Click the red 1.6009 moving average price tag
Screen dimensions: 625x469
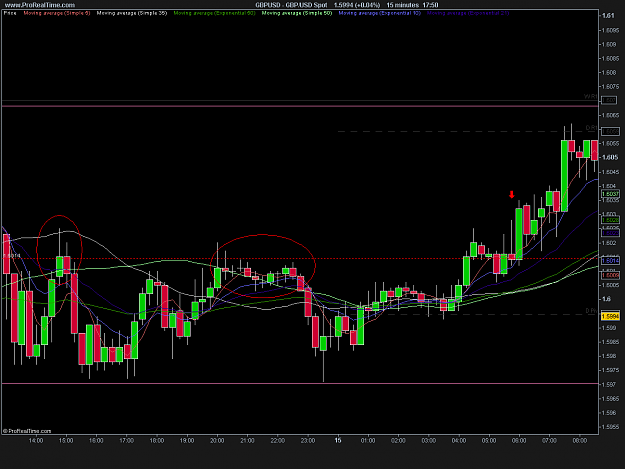coord(610,275)
